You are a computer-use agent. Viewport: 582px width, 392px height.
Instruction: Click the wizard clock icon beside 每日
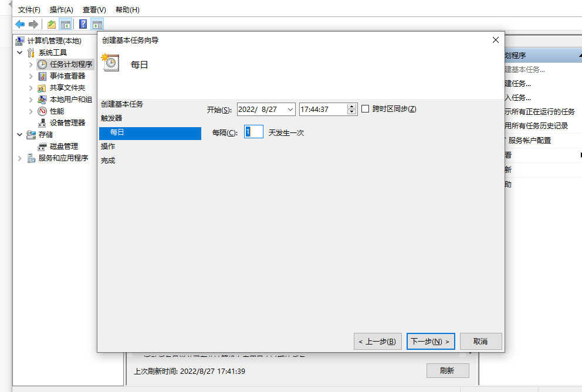pyautogui.click(x=111, y=62)
